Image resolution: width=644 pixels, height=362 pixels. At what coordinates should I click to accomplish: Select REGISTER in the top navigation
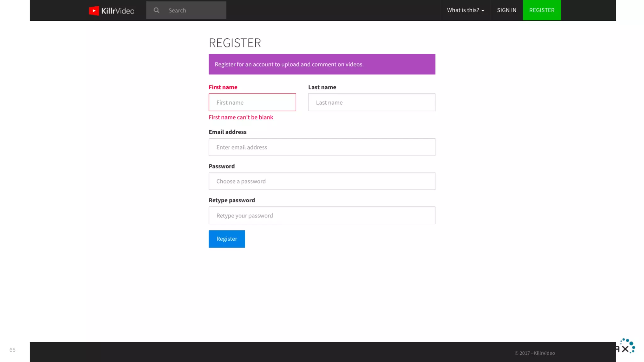541,10
